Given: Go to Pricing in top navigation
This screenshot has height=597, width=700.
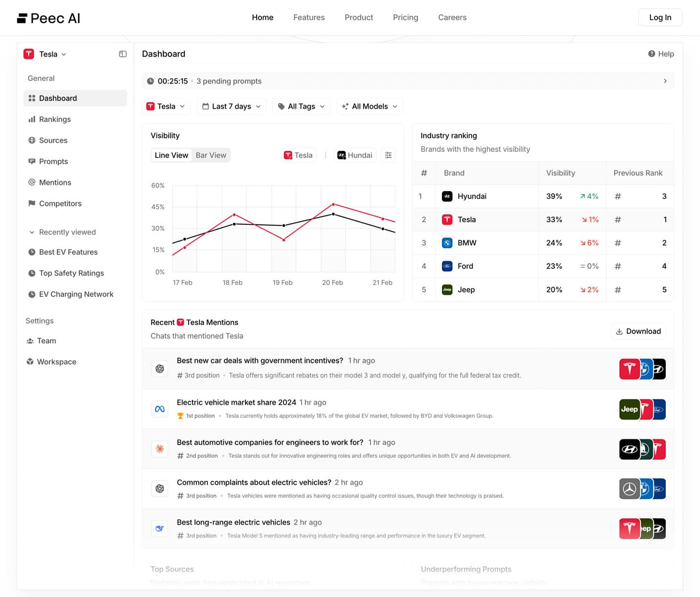Looking at the screenshot, I should pyautogui.click(x=406, y=18).
